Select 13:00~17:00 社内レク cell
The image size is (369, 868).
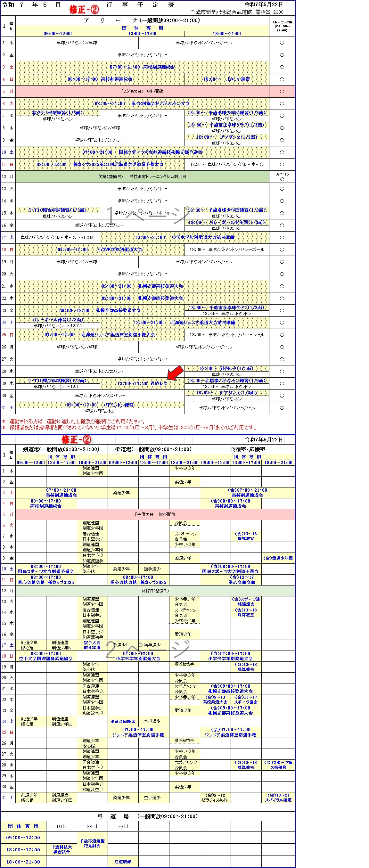[x=142, y=383]
